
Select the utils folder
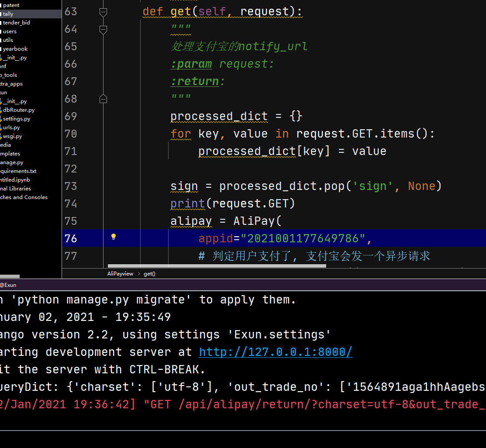pos(8,40)
